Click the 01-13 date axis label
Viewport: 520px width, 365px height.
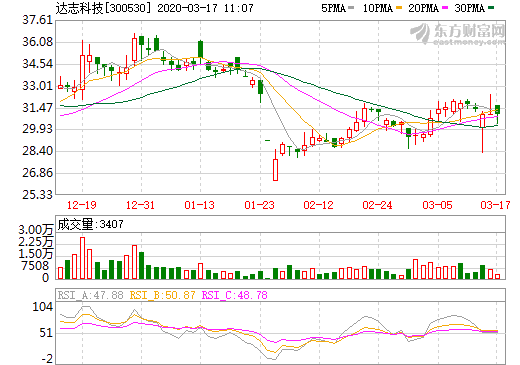point(200,205)
